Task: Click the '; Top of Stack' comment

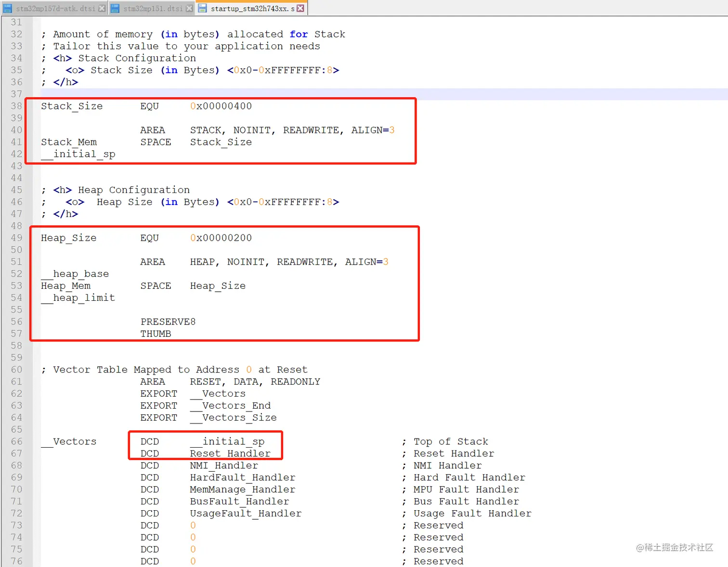Action: [x=445, y=441]
